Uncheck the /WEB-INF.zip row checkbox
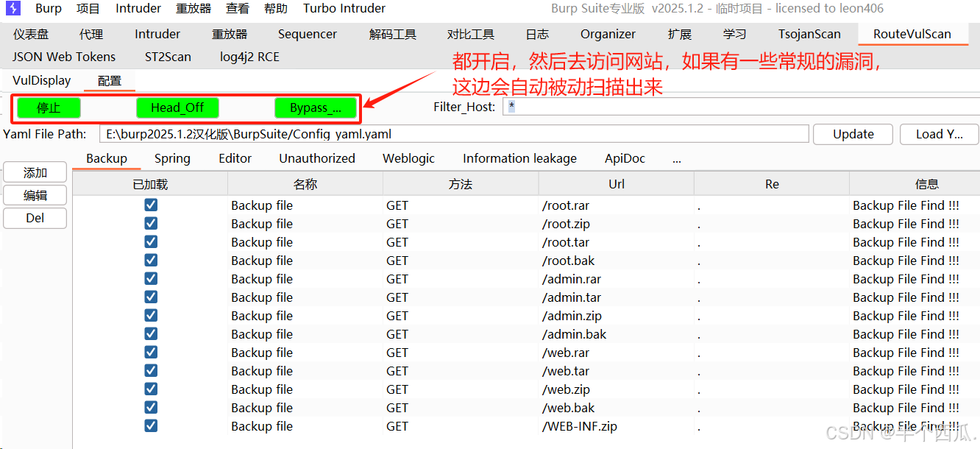 151,425
